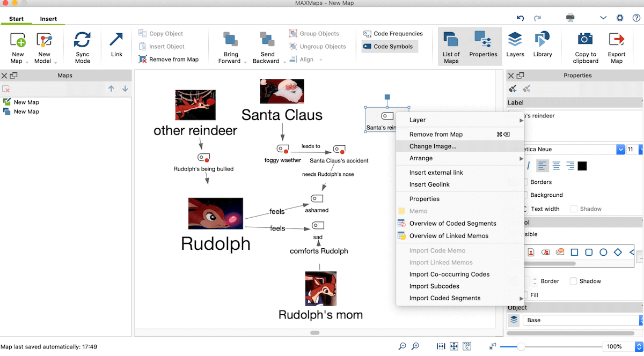Viewport: 644px width, 356px height.
Task: Expand the Layer submenu
Action: coord(460,120)
